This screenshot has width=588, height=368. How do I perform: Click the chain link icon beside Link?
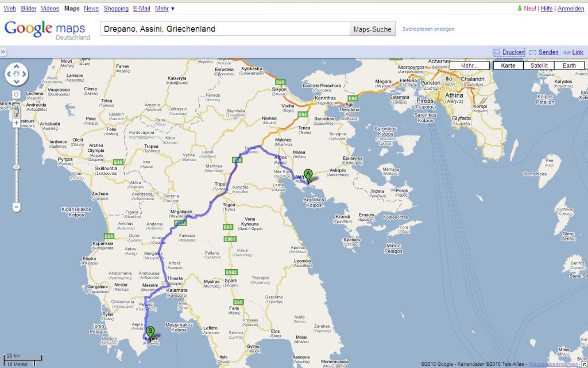(x=567, y=52)
